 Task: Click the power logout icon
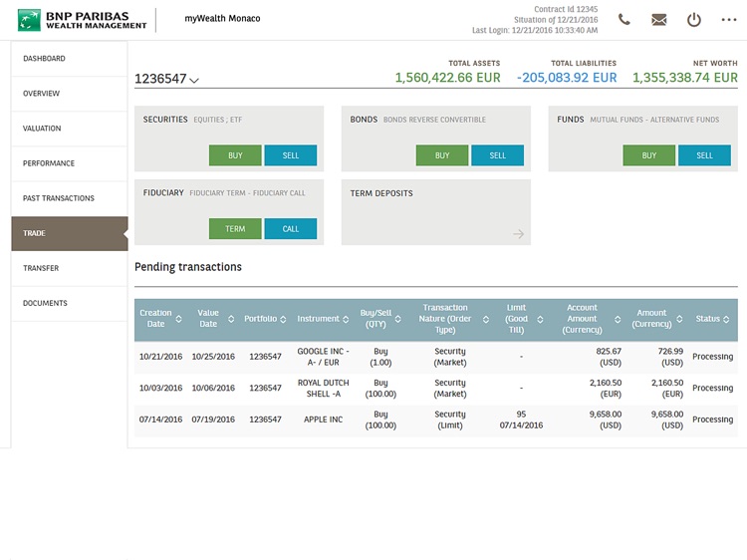pyautogui.click(x=693, y=20)
